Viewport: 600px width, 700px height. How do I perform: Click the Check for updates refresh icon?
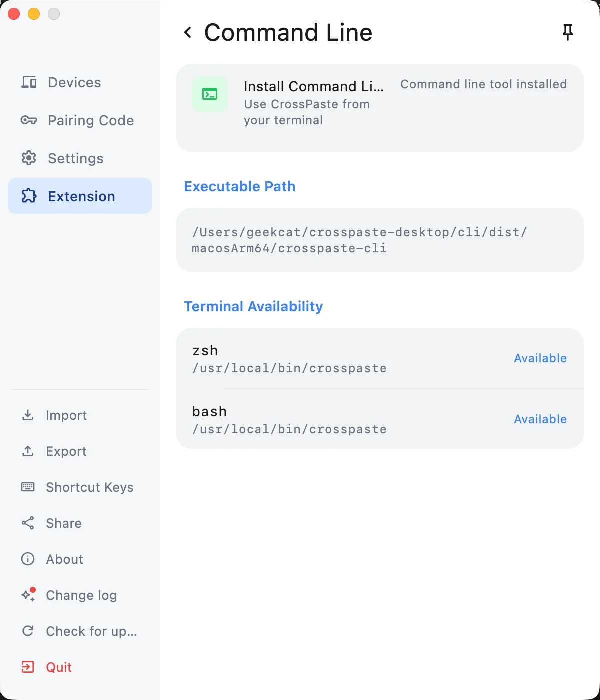click(x=28, y=631)
